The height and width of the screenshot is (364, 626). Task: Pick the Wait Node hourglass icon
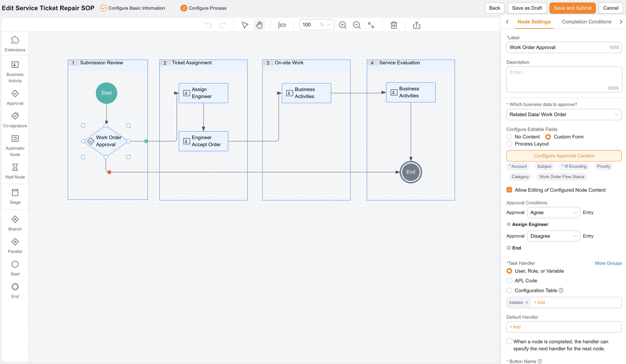(15, 167)
